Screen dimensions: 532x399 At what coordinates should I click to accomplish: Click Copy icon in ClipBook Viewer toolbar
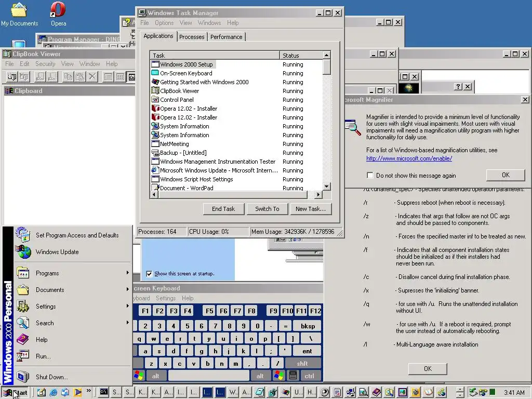coord(68,77)
